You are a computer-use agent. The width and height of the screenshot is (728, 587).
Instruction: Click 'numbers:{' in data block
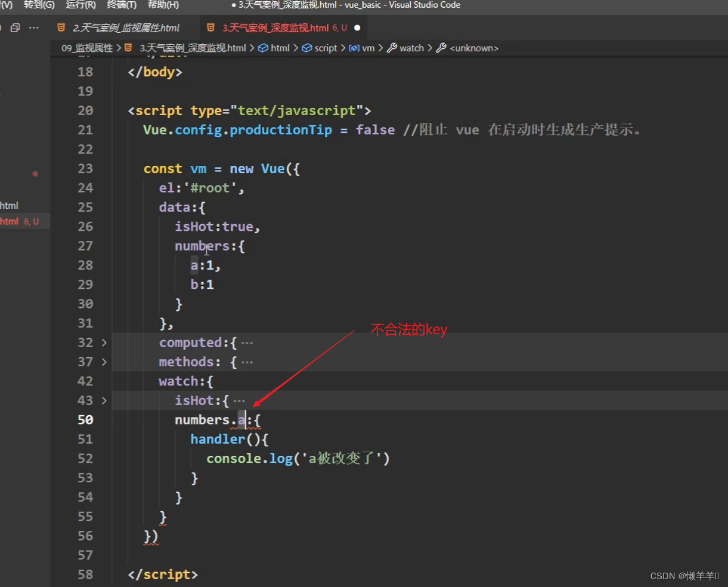(x=210, y=246)
